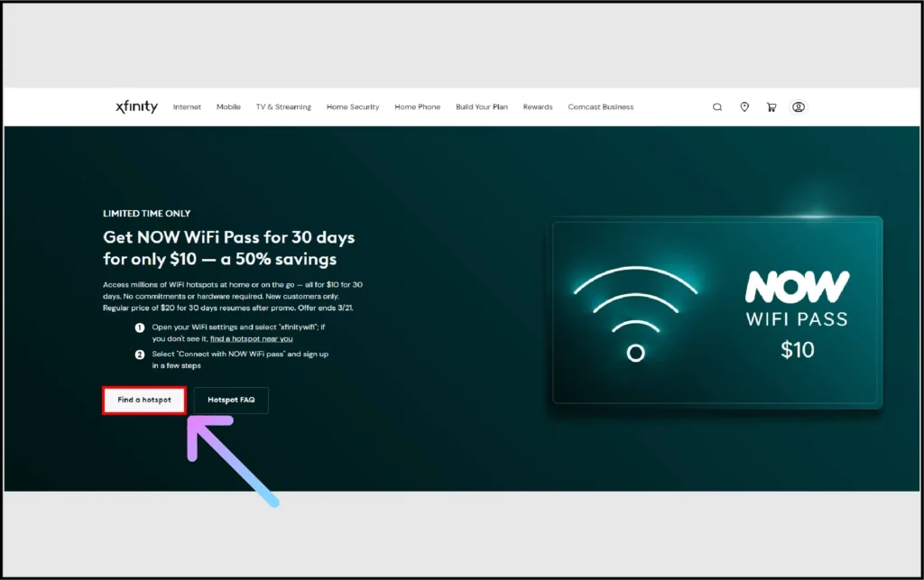Image resolution: width=924 pixels, height=580 pixels.
Task: Click the location pin icon
Action: point(744,106)
